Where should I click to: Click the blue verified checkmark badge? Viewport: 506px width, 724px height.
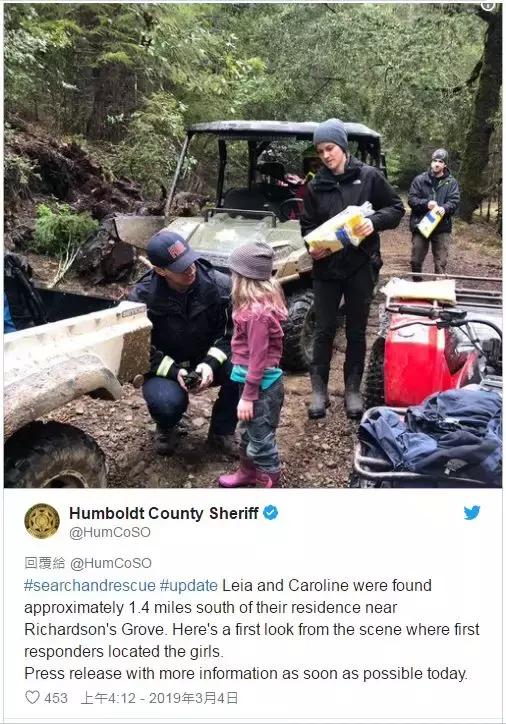click(271, 513)
